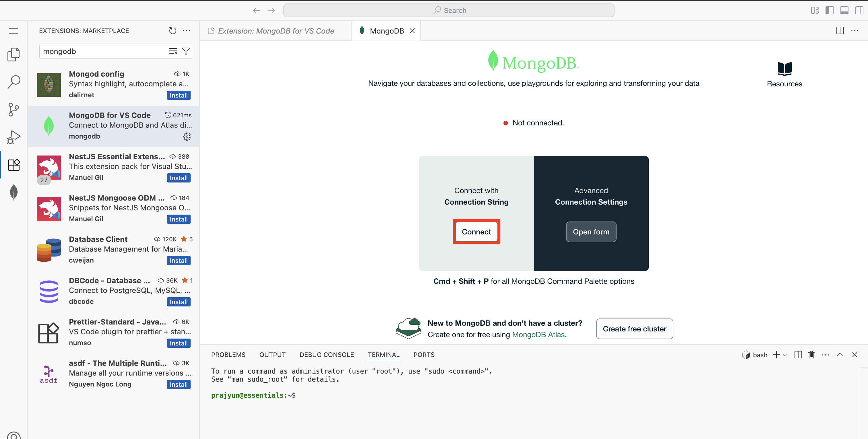Viewport: 868px width, 439px height.
Task: Click the Open form button
Action: tap(591, 232)
